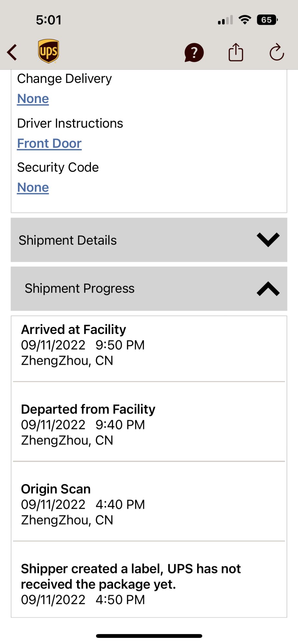Tap the home indicator bar
The image size is (298, 644).
coord(149,636)
